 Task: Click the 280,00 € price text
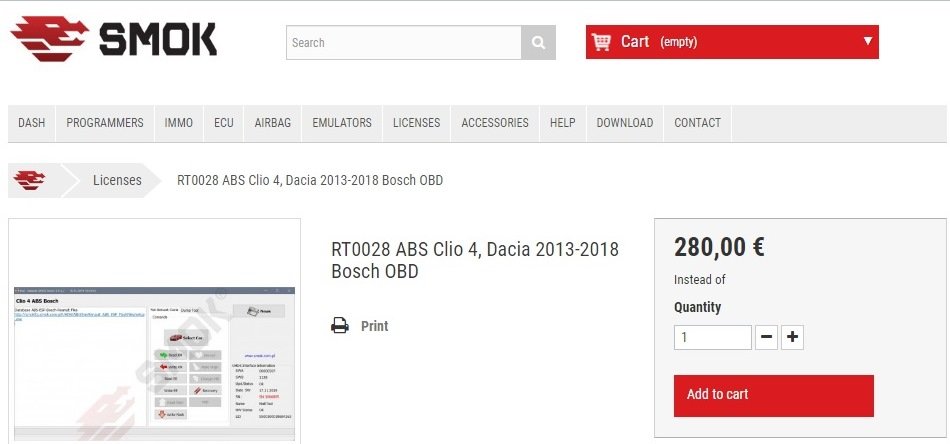(719, 247)
